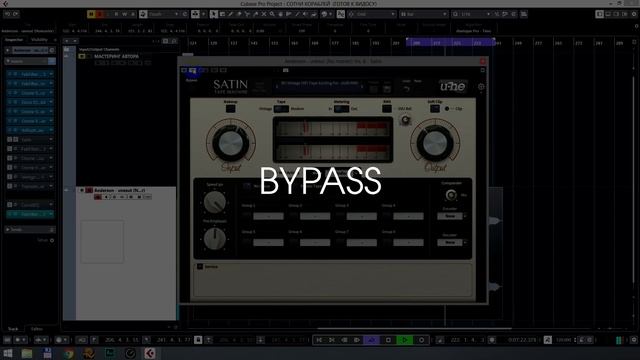Click the Satin preset name display
640x360 pixels.
(x=319, y=85)
